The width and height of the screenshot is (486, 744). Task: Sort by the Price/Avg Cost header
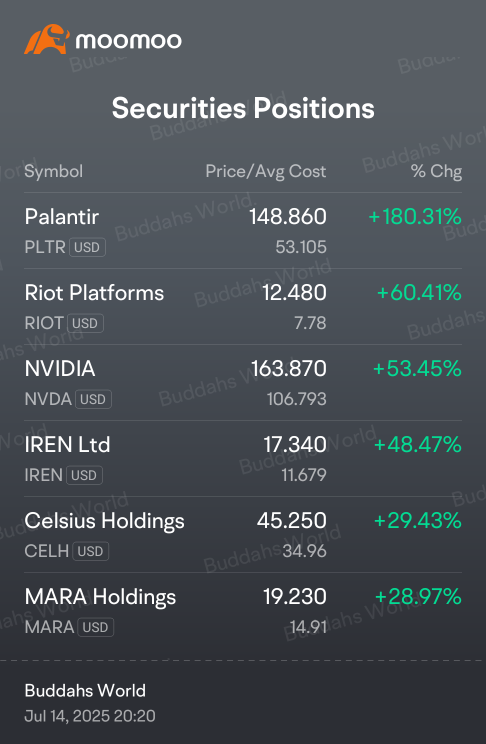266,171
